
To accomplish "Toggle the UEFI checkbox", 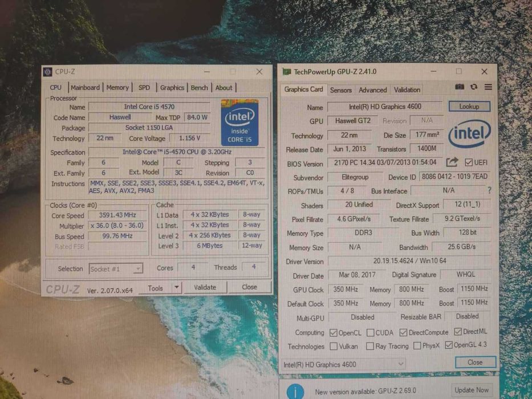I will 469,162.
